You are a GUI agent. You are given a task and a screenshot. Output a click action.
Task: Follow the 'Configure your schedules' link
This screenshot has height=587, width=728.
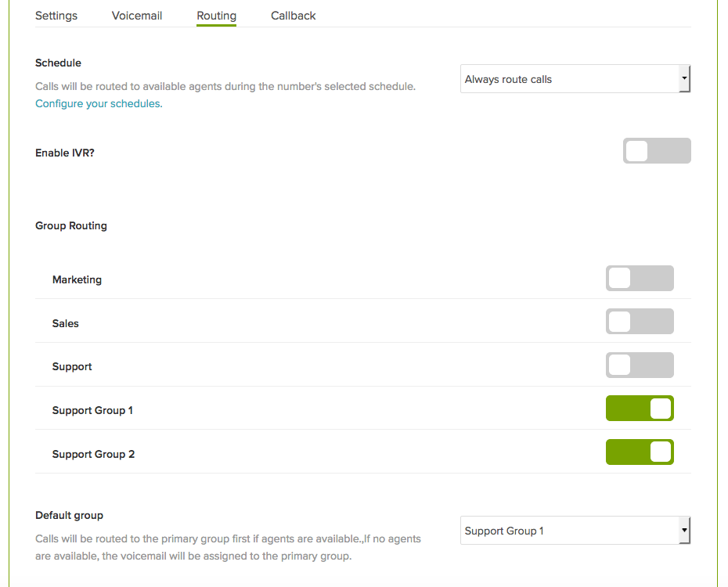pyautogui.click(x=99, y=103)
